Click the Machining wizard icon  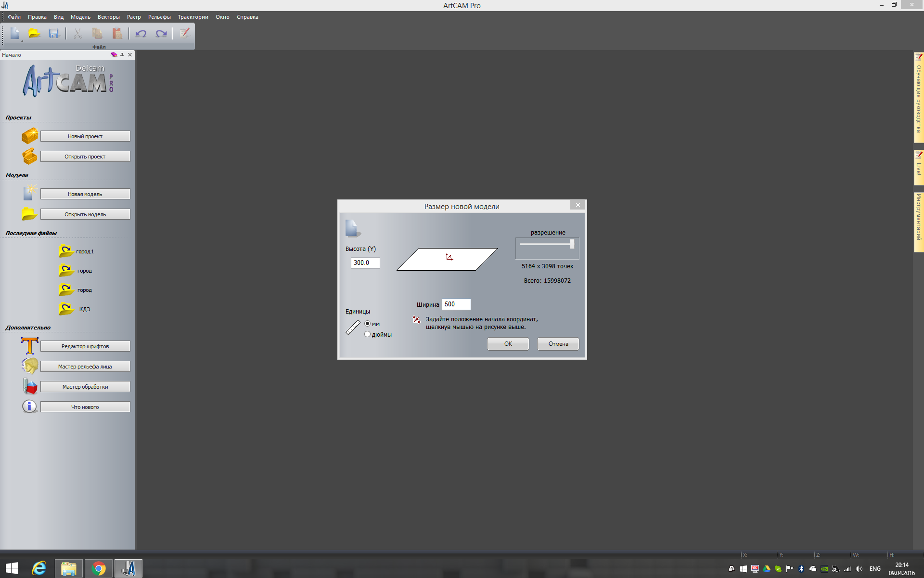click(x=29, y=386)
